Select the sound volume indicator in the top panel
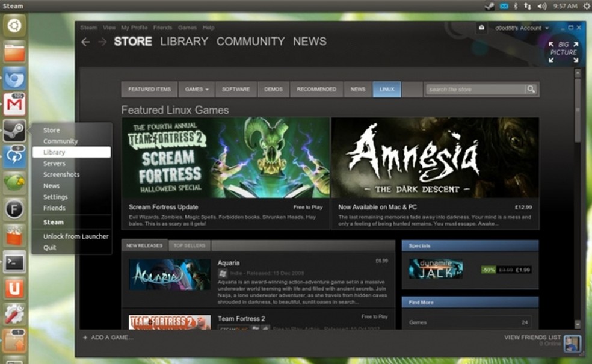This screenshot has width=592, height=364. click(x=543, y=5)
